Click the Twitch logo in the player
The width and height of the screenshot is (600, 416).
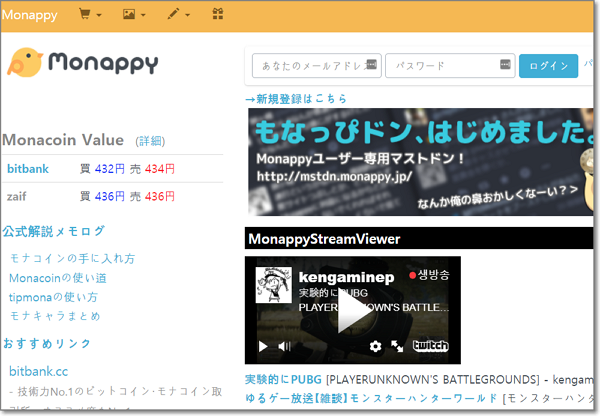point(431,346)
